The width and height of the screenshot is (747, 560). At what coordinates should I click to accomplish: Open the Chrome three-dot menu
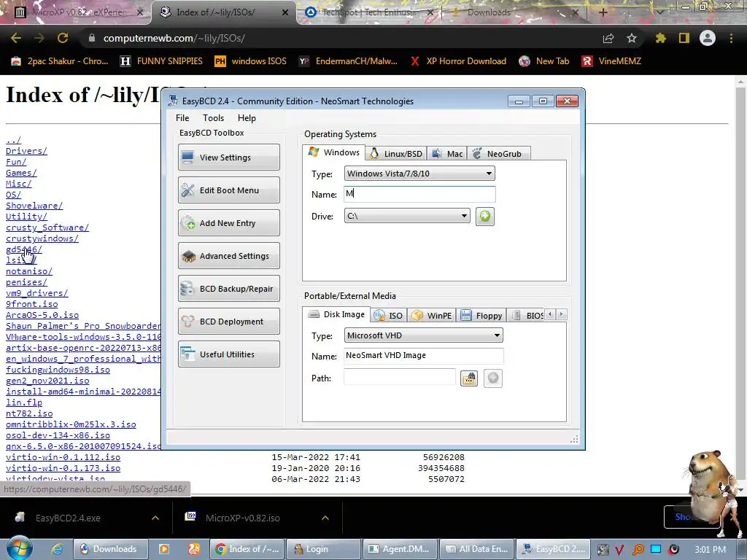point(731,38)
